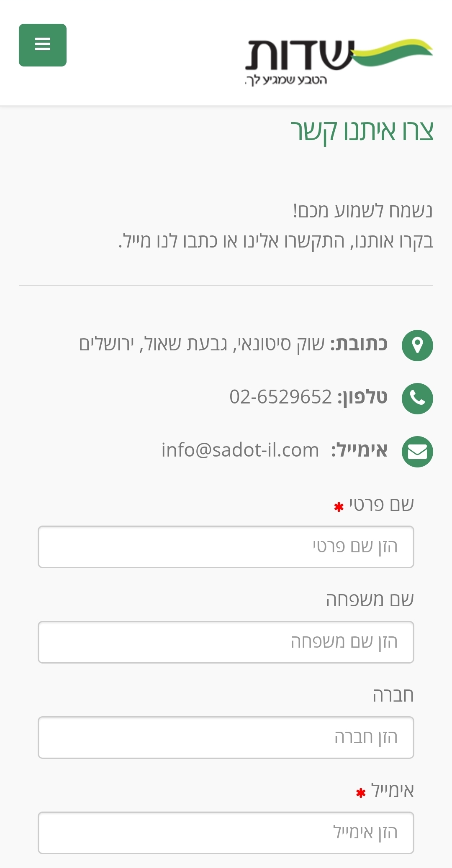Screen dimensions: 452x868
Task: Click the location pin icon
Action: (x=417, y=345)
